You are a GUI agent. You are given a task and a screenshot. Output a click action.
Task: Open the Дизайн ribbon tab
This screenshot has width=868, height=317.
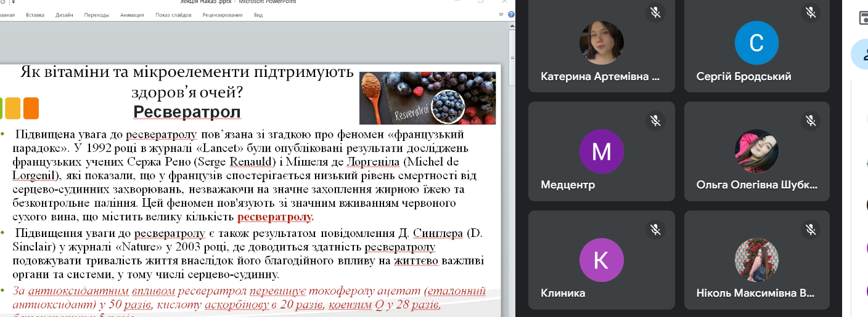[x=63, y=15]
